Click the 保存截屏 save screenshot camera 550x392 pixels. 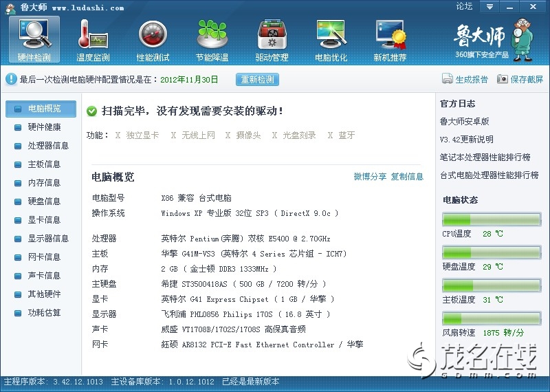coord(503,79)
